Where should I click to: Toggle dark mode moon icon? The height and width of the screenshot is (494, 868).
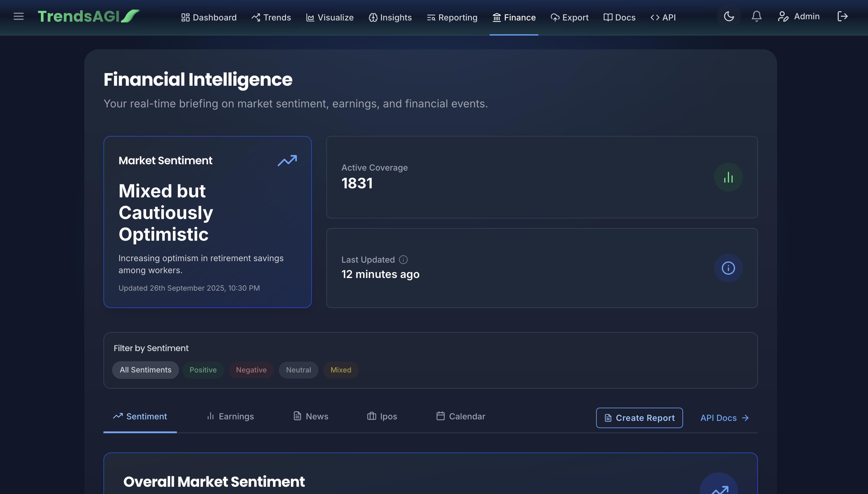728,16
